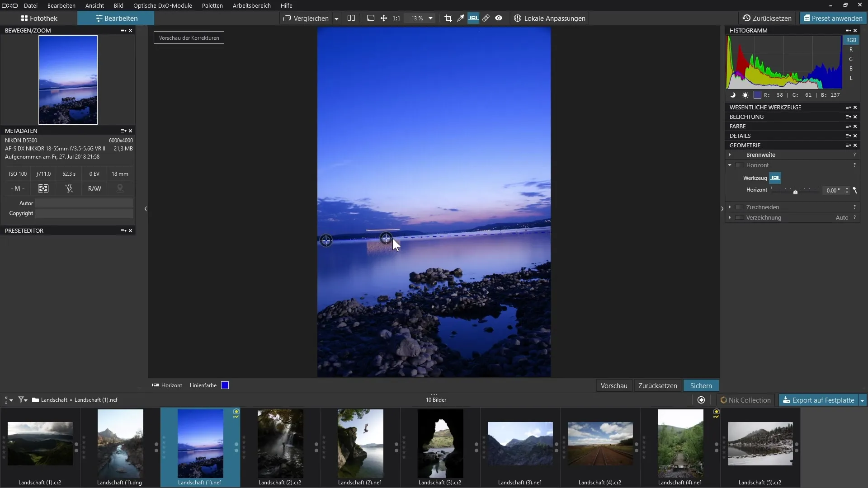The height and width of the screenshot is (488, 868).
Task: Select the B histogram channel
Action: (x=851, y=69)
